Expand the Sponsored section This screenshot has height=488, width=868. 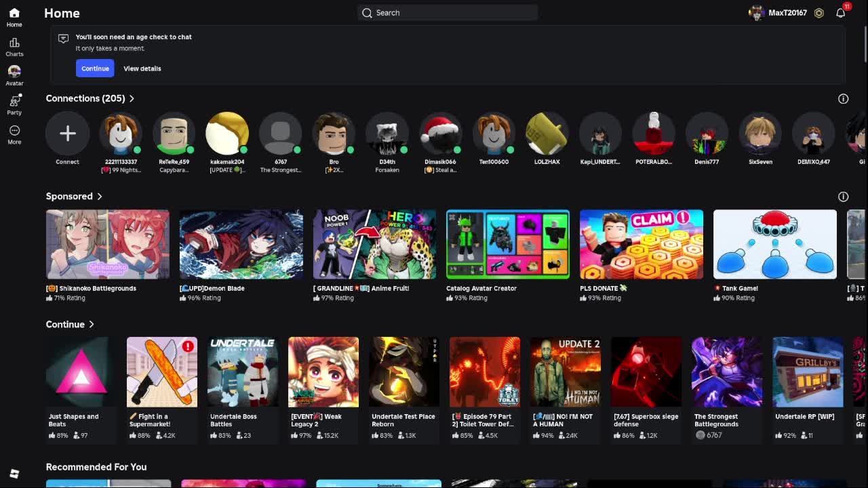pyautogui.click(x=74, y=197)
